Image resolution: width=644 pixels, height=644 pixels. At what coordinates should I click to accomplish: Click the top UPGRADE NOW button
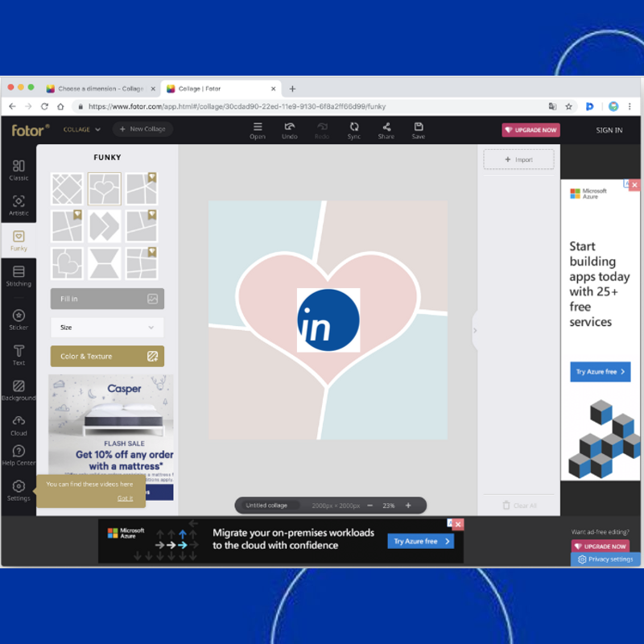530,130
